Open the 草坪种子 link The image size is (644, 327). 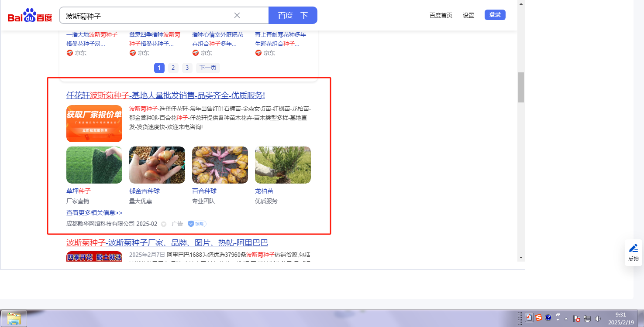point(79,191)
